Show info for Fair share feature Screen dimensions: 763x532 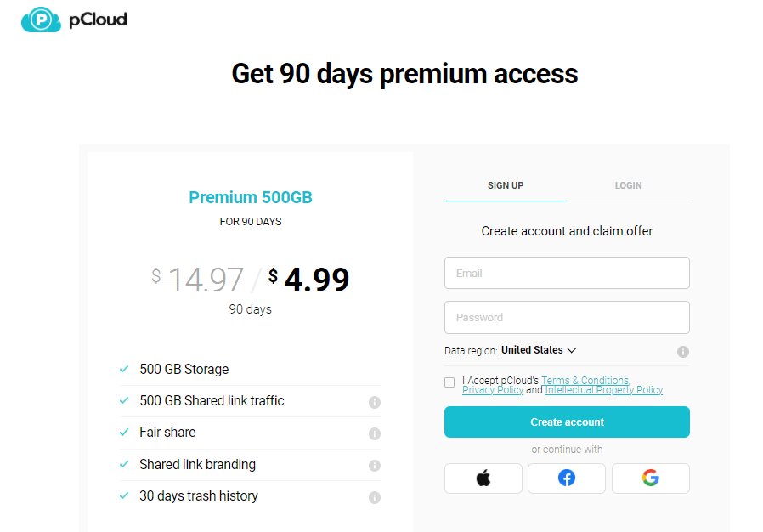[375, 433]
